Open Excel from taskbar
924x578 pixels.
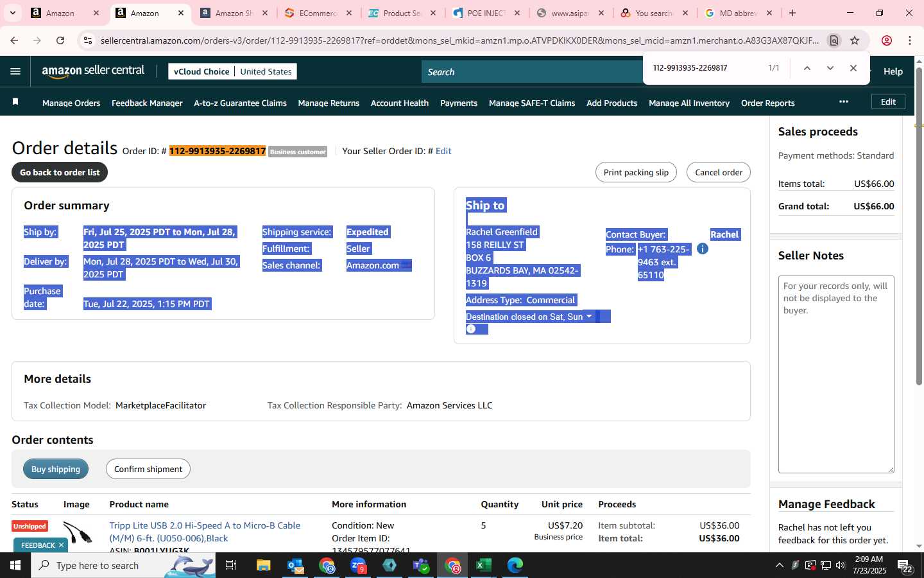tap(483, 565)
